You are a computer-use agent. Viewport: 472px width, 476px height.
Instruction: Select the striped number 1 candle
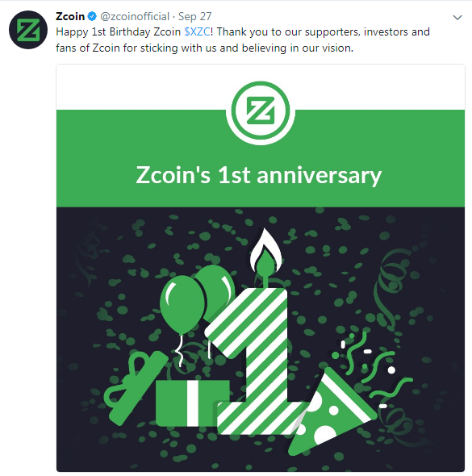(x=255, y=361)
